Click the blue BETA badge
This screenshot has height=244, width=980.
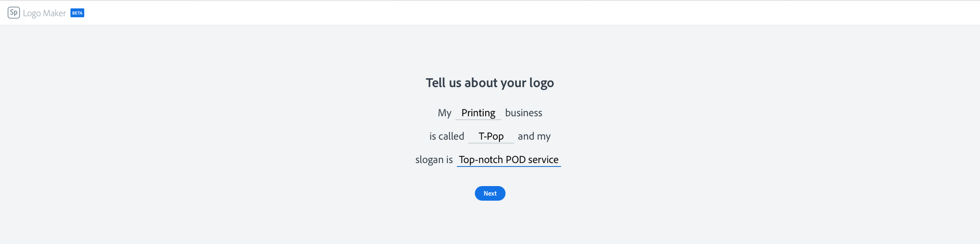(77, 13)
